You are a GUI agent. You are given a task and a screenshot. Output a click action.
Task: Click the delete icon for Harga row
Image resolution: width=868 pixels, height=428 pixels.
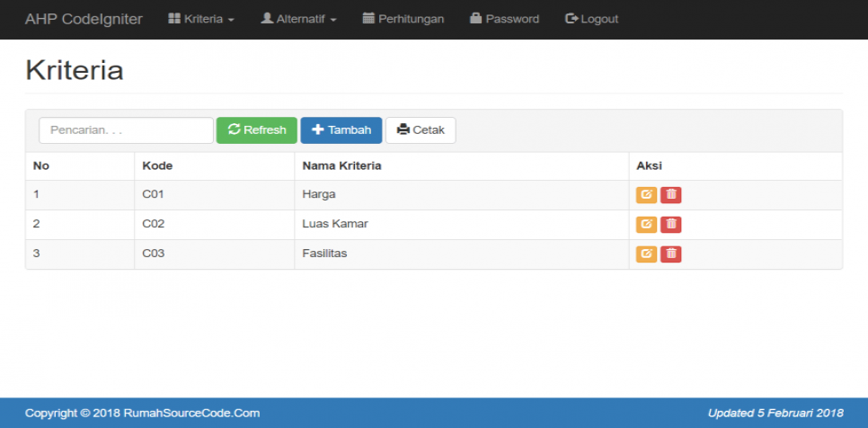point(670,195)
